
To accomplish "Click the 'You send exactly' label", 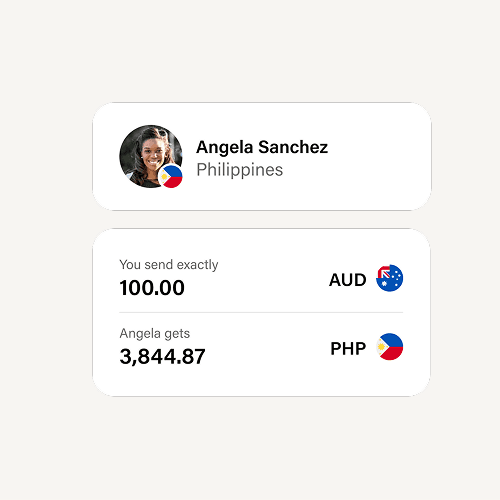I will point(169,265).
